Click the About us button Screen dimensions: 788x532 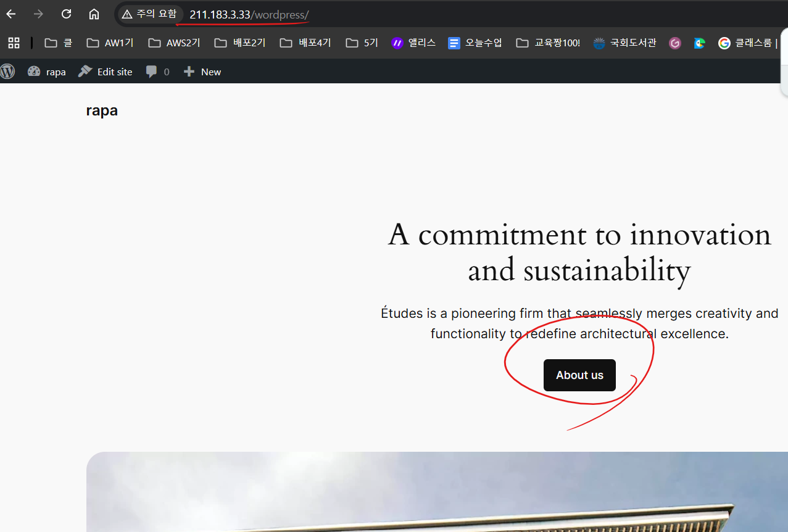pos(579,375)
